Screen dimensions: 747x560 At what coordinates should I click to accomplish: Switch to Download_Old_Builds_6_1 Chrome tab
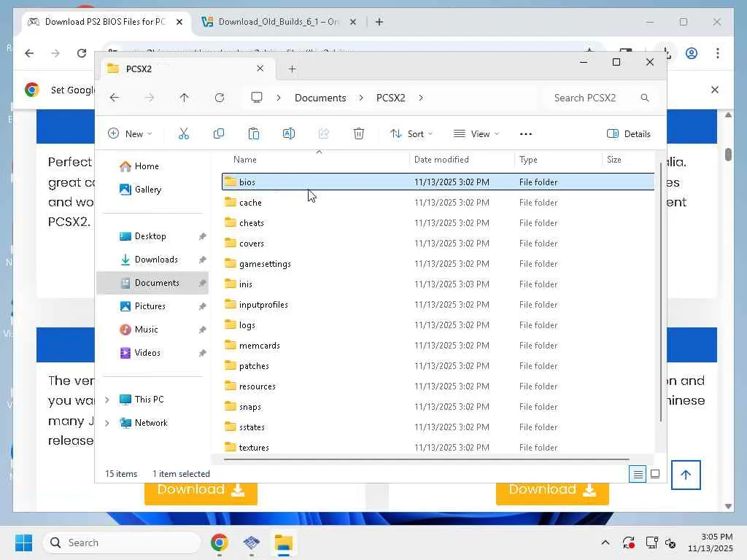coord(278,22)
